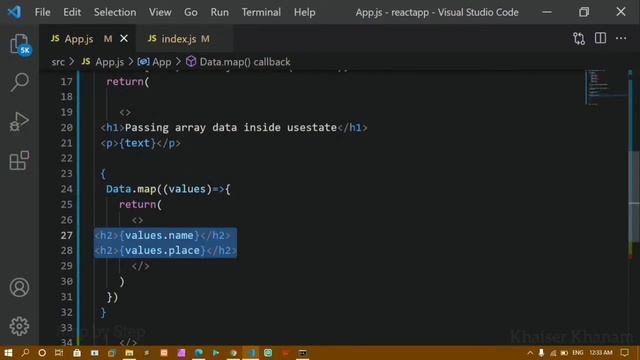This screenshot has height=360, width=640.
Task: Open the File menu
Action: 42,12
